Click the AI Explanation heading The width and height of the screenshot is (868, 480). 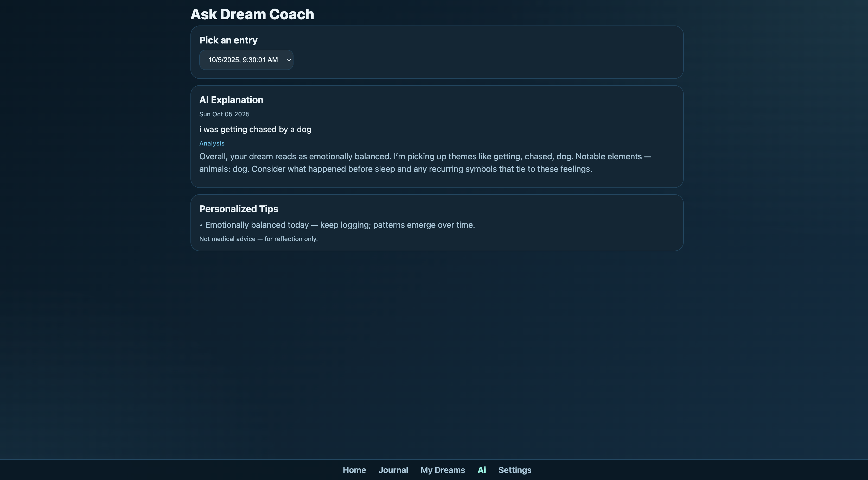pyautogui.click(x=231, y=100)
